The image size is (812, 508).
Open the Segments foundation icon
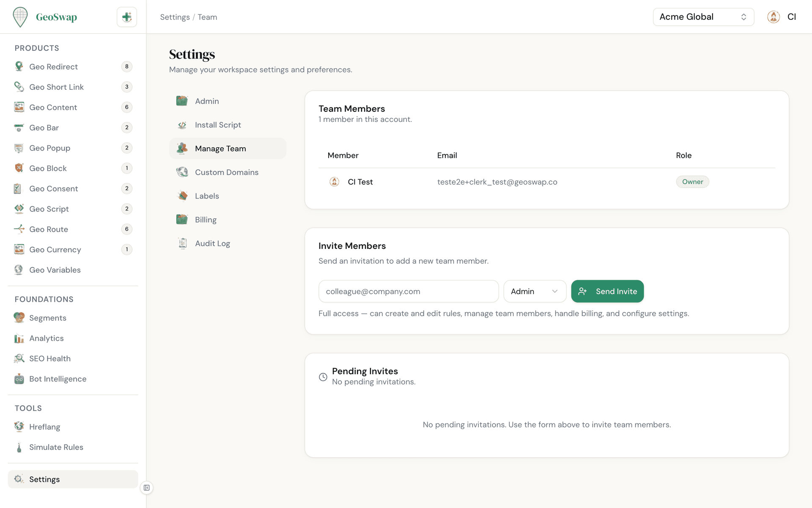point(19,317)
